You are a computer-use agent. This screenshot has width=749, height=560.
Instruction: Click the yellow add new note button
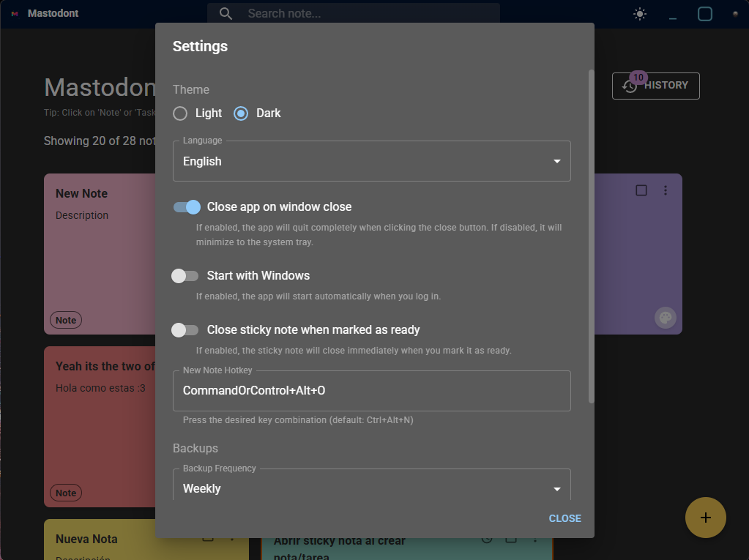[706, 518]
